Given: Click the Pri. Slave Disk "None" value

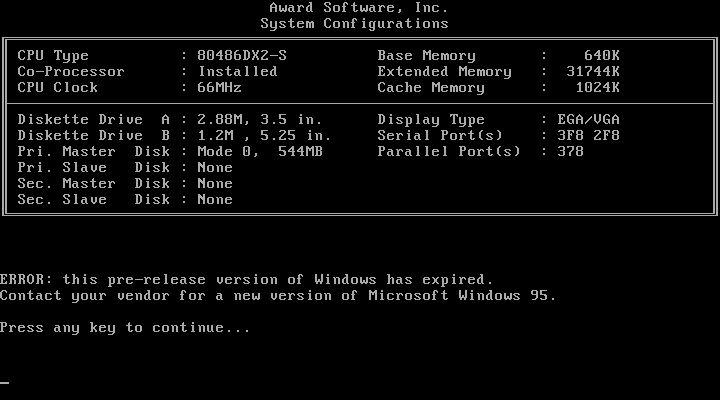Looking at the screenshot, I should pyautogui.click(x=215, y=168).
